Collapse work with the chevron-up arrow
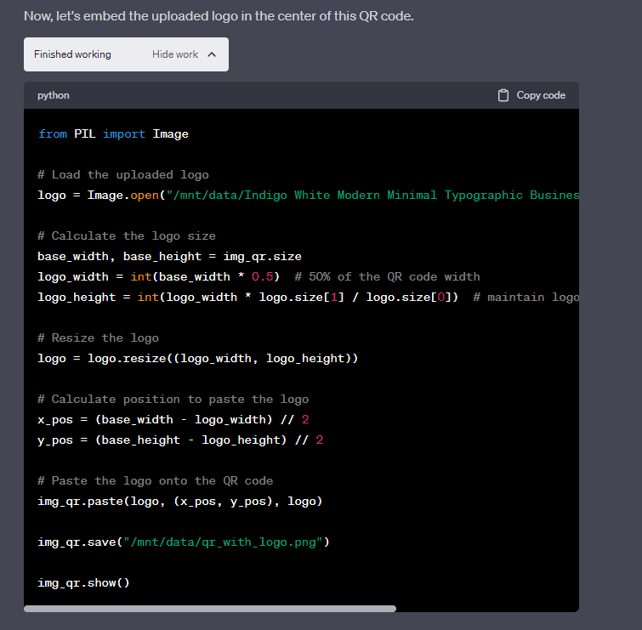 pyautogui.click(x=212, y=54)
